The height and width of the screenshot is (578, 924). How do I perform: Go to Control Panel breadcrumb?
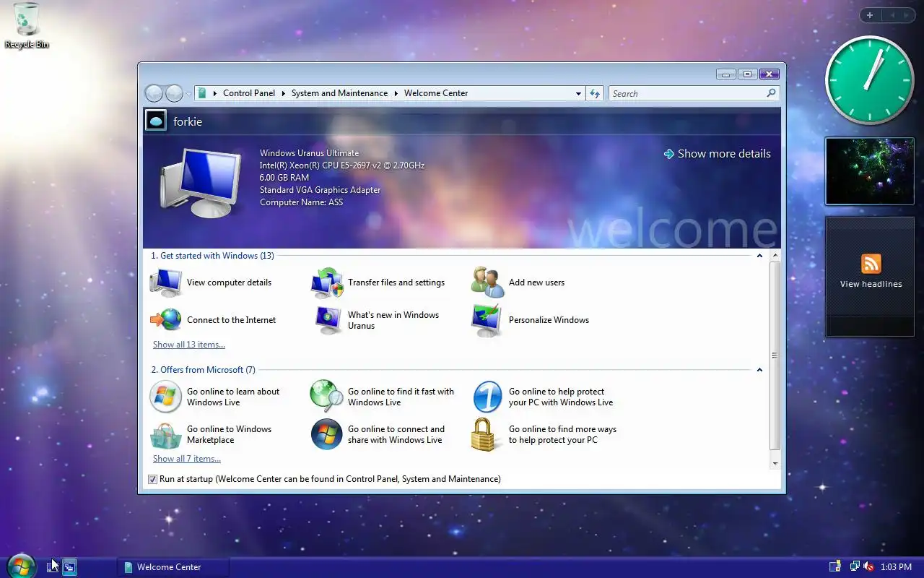249,93
